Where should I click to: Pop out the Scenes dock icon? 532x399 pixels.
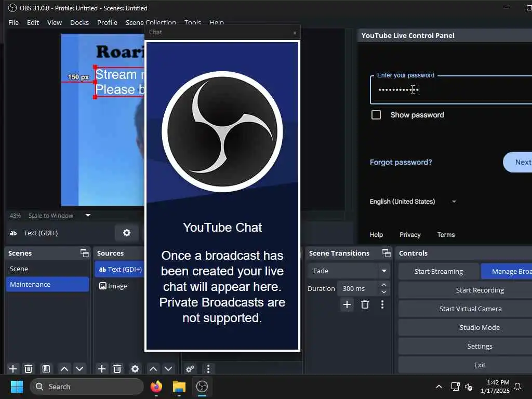(85, 253)
